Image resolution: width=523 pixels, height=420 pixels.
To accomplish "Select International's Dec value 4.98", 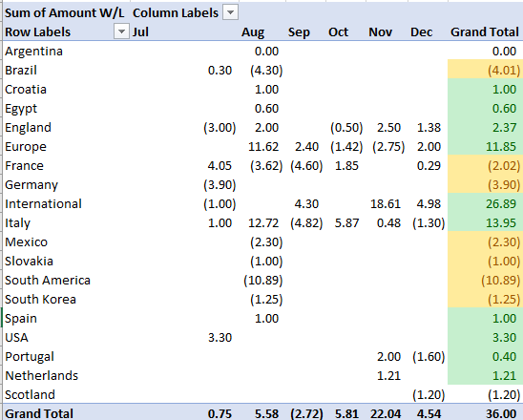I will (x=429, y=203).
